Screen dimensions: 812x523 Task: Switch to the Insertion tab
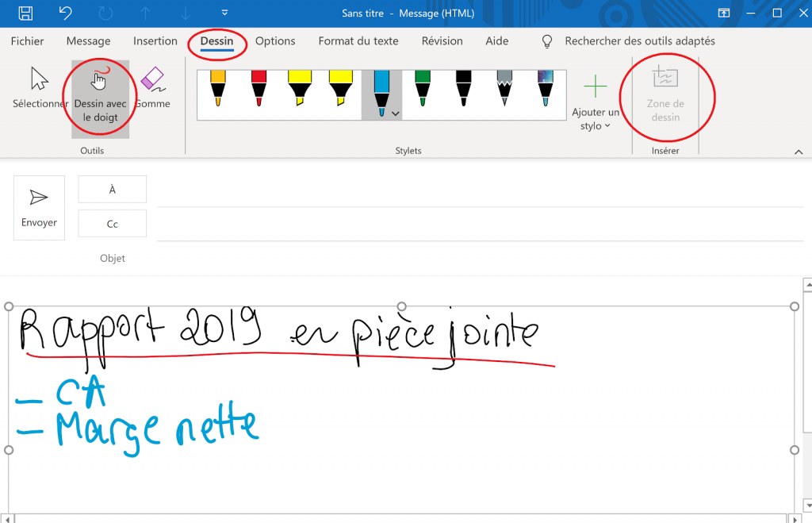point(155,41)
